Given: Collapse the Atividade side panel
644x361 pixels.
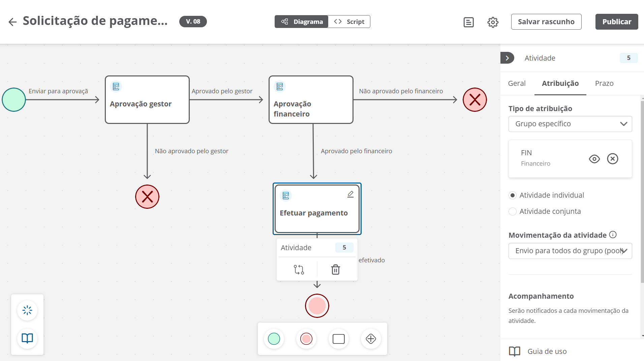Looking at the screenshot, I should [x=507, y=58].
